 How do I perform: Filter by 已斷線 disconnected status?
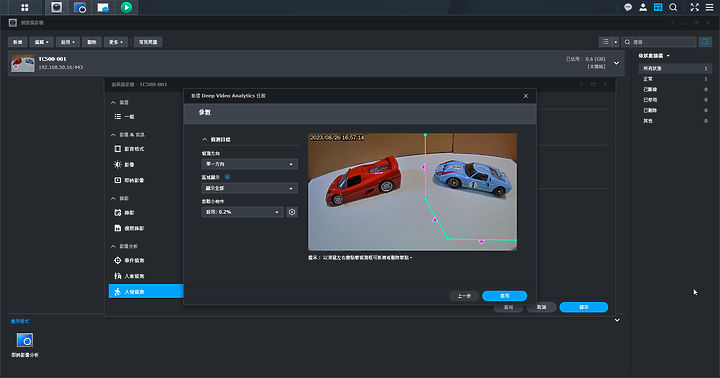[675, 90]
